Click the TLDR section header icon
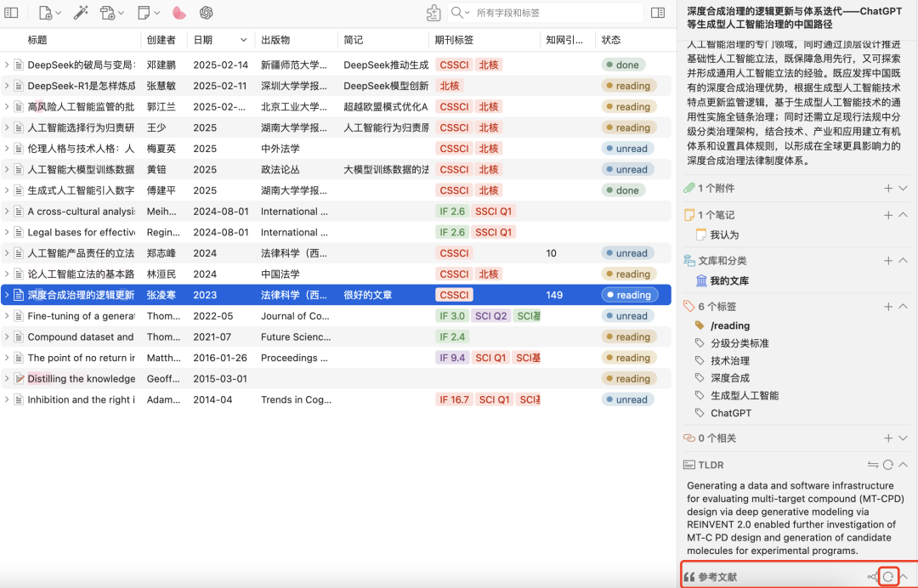This screenshot has height=588, width=918. [689, 465]
